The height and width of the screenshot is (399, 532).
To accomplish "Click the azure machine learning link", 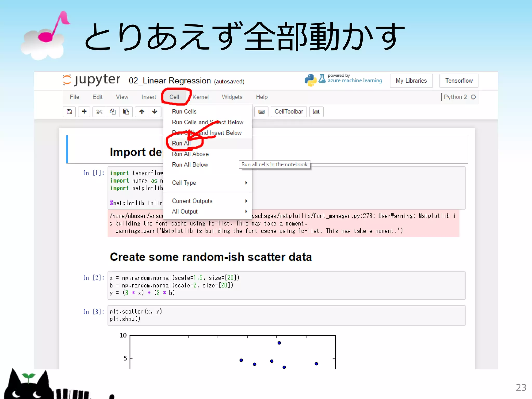I will (355, 81).
